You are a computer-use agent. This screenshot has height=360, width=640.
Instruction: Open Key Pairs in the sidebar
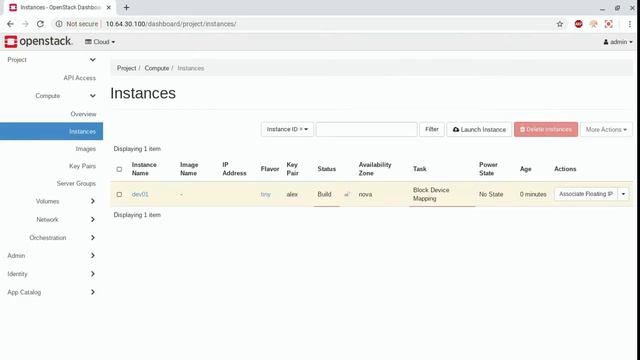[82, 166]
